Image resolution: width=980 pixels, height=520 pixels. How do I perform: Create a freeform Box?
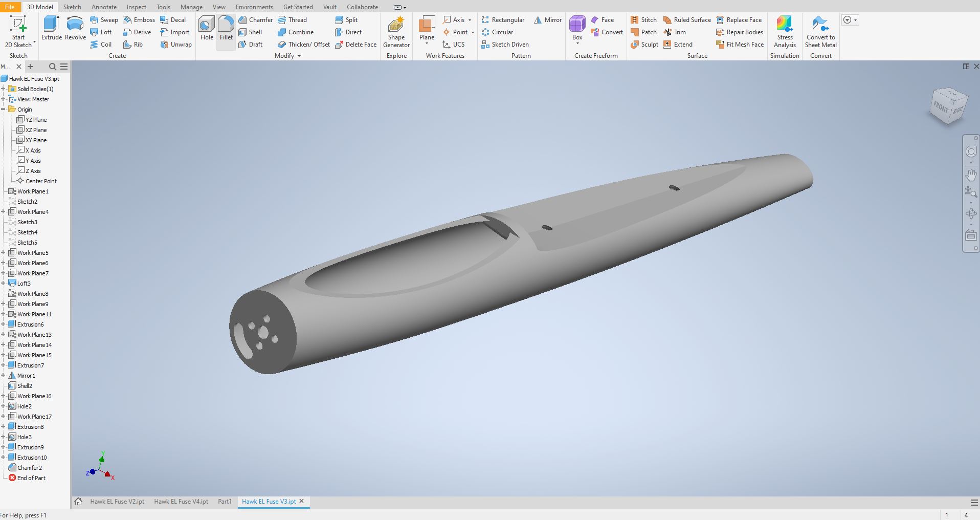click(577, 28)
